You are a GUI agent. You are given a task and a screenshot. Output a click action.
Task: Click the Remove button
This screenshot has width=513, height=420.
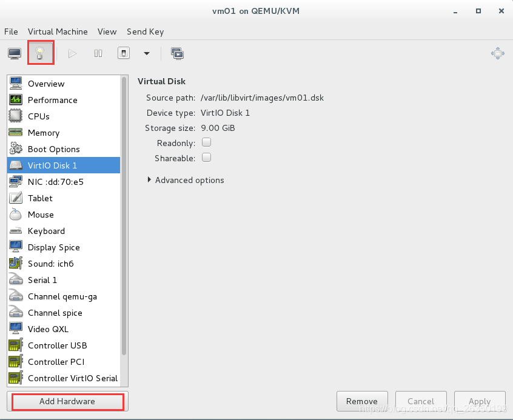point(362,401)
